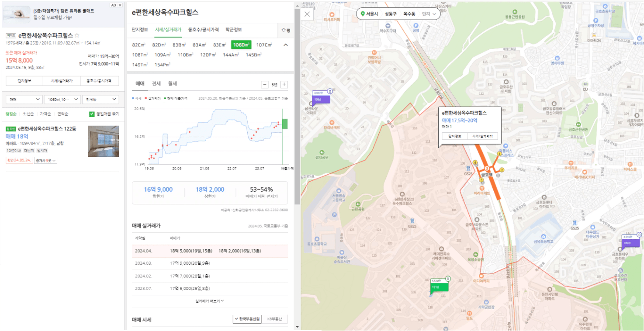This screenshot has width=644, height=331.
Task: Switch price source to KB부동산
Action: coord(275,319)
